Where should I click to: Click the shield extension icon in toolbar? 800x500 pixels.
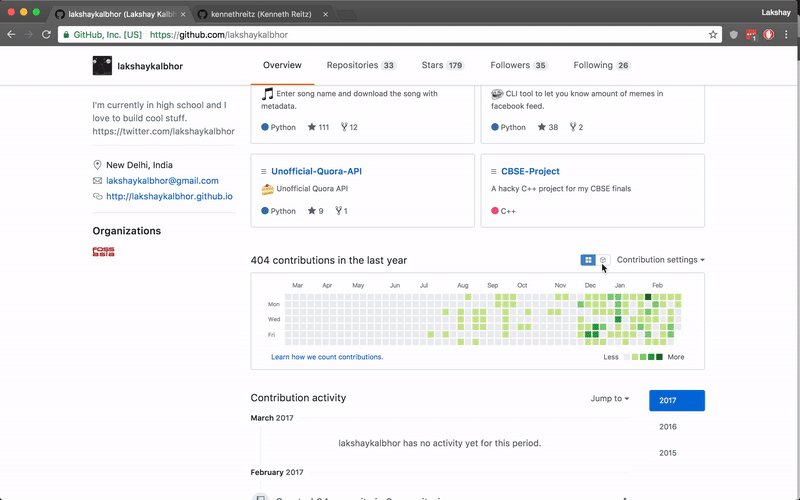coord(734,35)
